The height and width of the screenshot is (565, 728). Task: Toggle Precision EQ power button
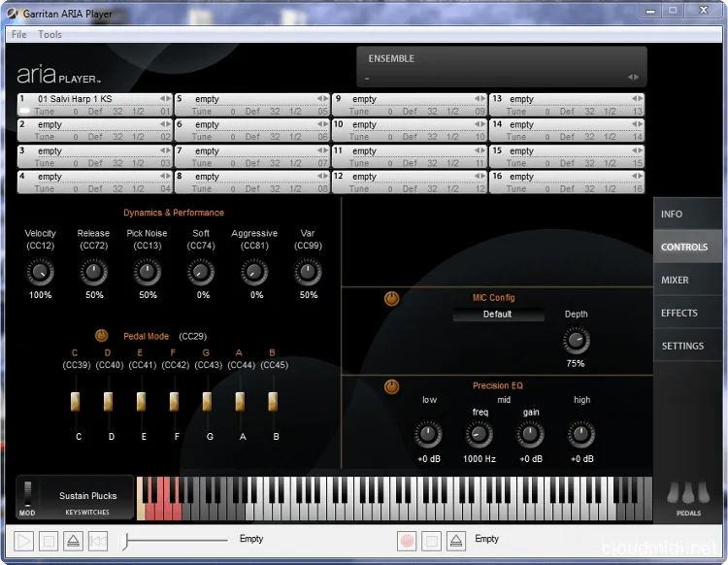click(391, 386)
